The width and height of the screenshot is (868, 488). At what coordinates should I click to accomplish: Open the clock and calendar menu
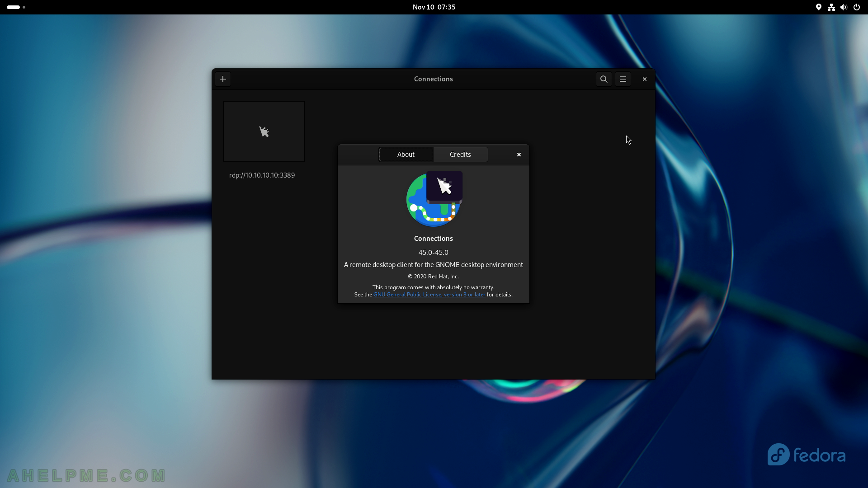[x=434, y=7]
